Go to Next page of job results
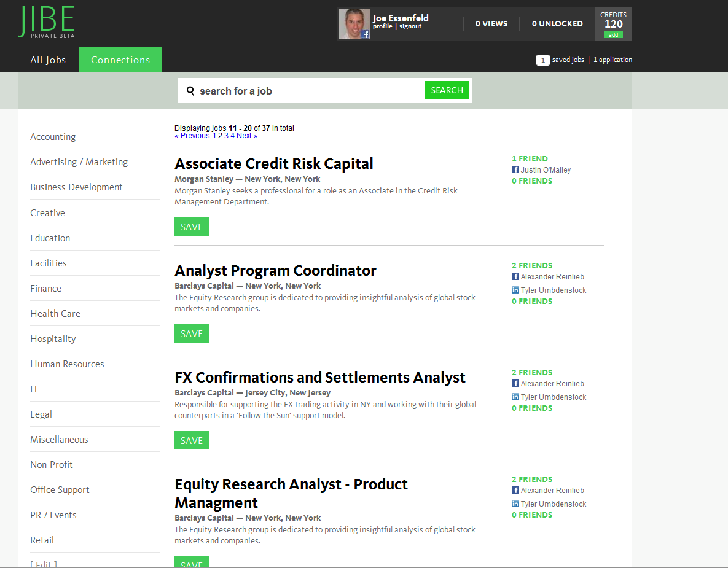Image resolution: width=728 pixels, height=568 pixels. (x=246, y=136)
